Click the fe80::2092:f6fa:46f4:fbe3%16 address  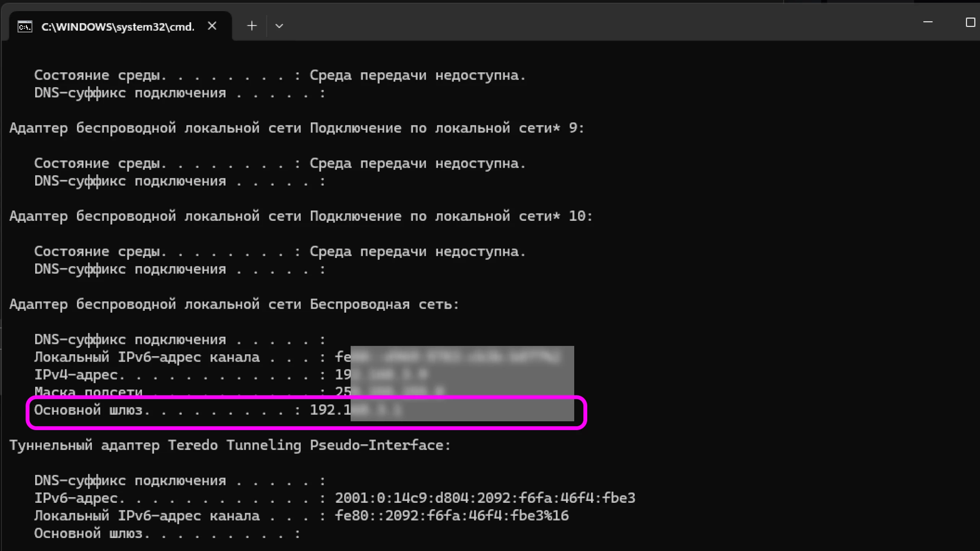pyautogui.click(x=452, y=516)
